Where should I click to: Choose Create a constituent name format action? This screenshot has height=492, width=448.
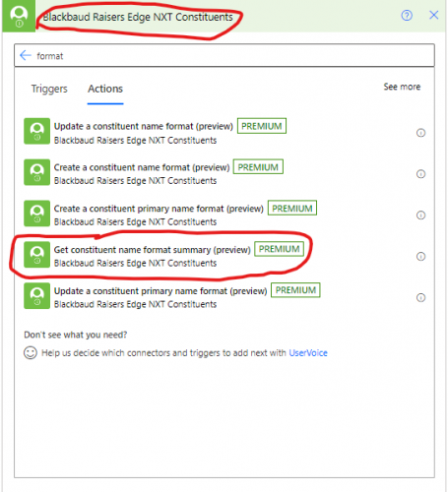(x=224, y=173)
